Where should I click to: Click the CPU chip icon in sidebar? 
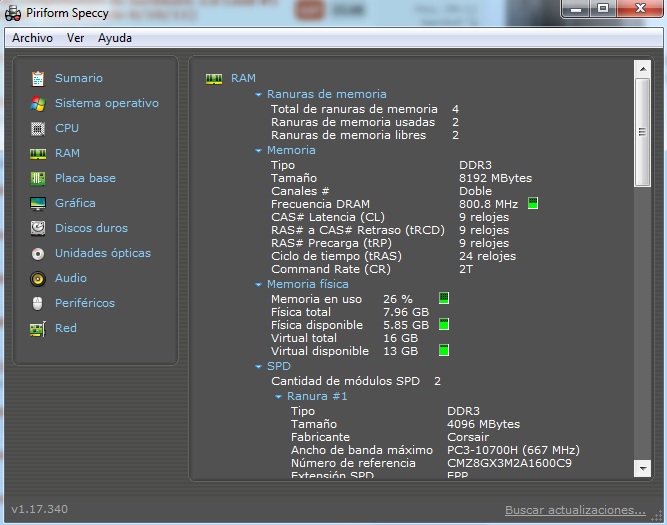pos(38,128)
